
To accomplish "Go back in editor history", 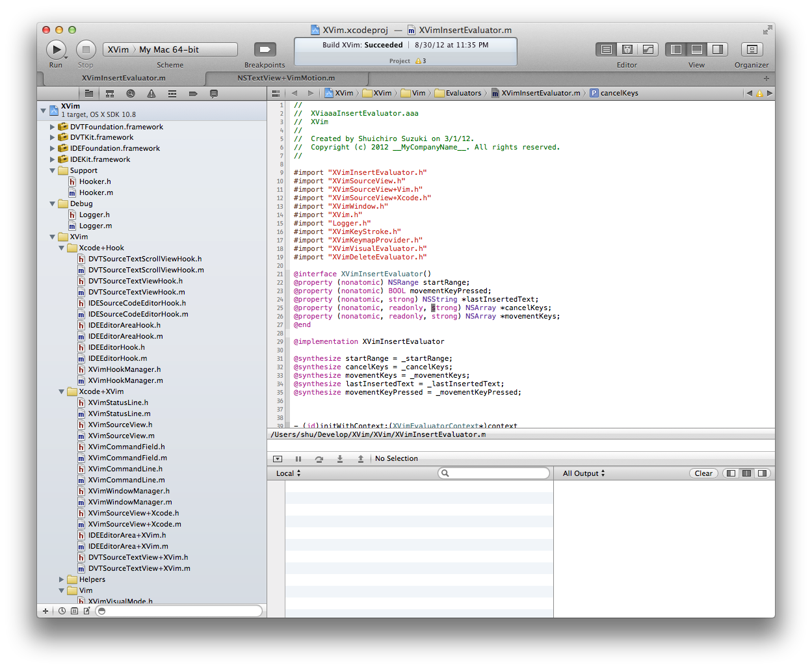I will point(295,93).
